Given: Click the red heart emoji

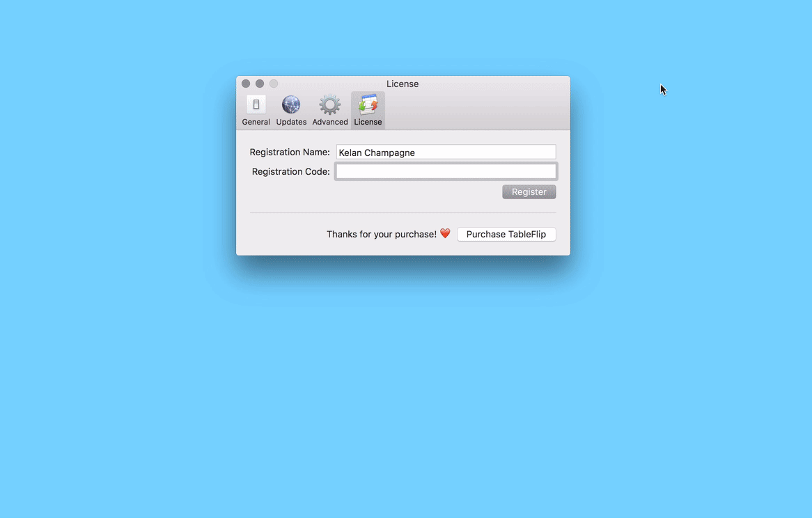Looking at the screenshot, I should point(445,234).
